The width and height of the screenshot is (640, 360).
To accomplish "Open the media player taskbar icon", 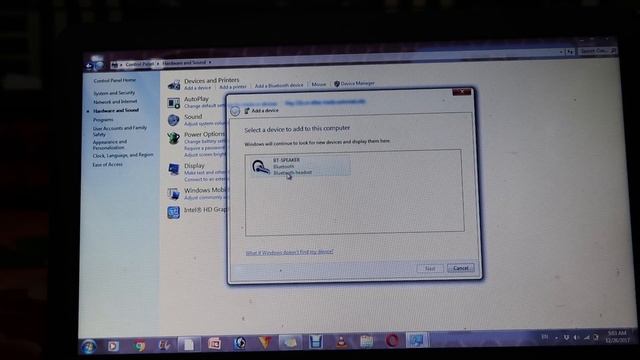I will (113, 346).
